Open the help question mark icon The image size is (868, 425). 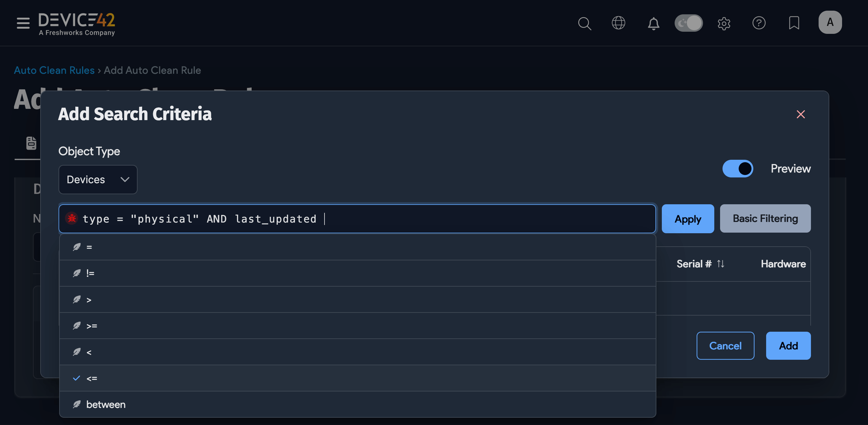(x=759, y=23)
